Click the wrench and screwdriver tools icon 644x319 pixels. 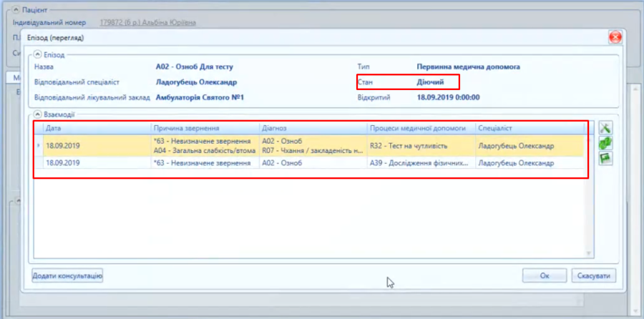coord(605,128)
